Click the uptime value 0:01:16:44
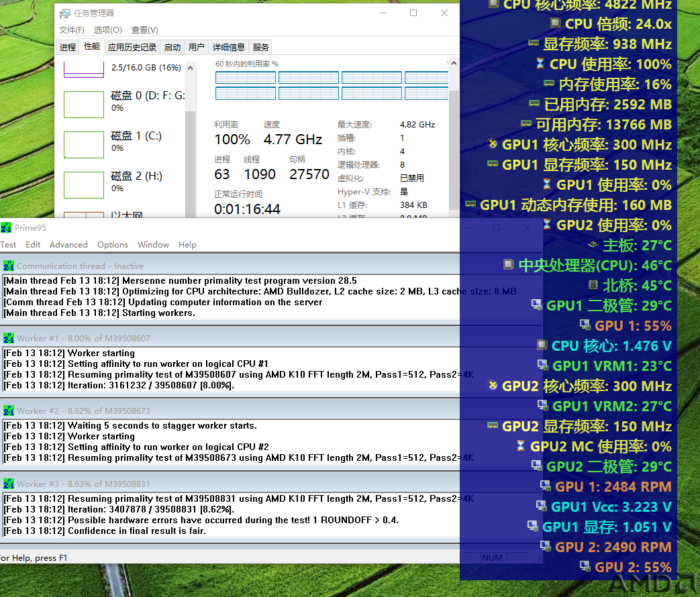This screenshot has width=700, height=597. [248, 209]
